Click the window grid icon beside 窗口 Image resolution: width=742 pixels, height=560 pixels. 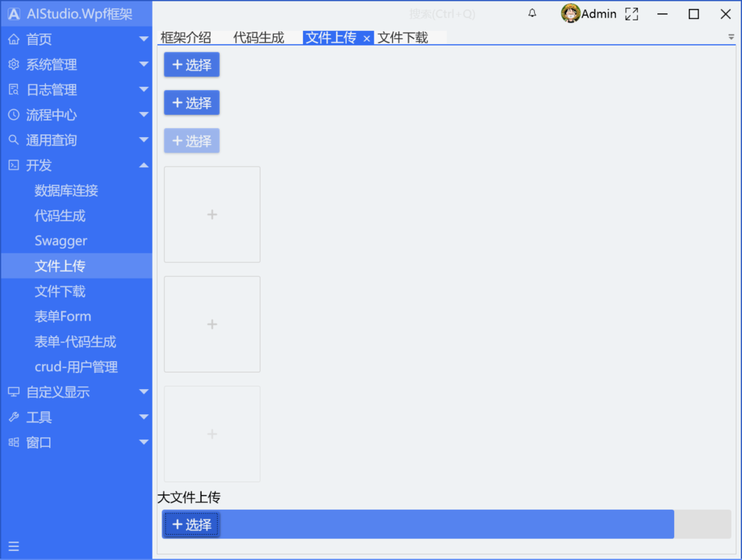click(14, 442)
